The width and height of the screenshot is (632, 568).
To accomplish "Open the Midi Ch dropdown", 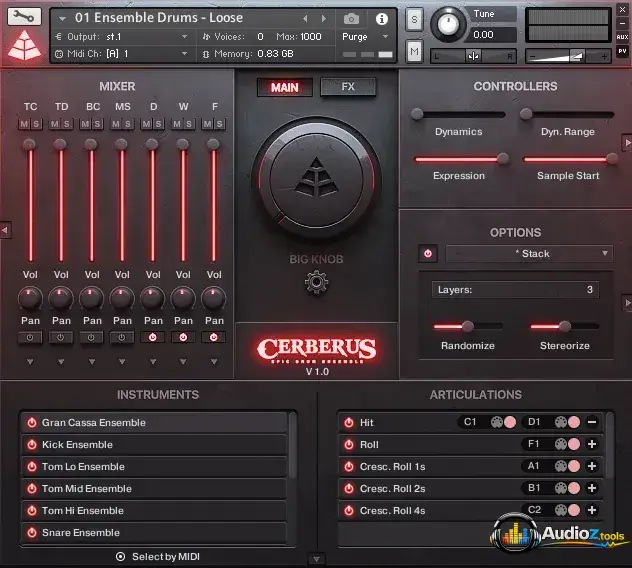I will pyautogui.click(x=123, y=54).
